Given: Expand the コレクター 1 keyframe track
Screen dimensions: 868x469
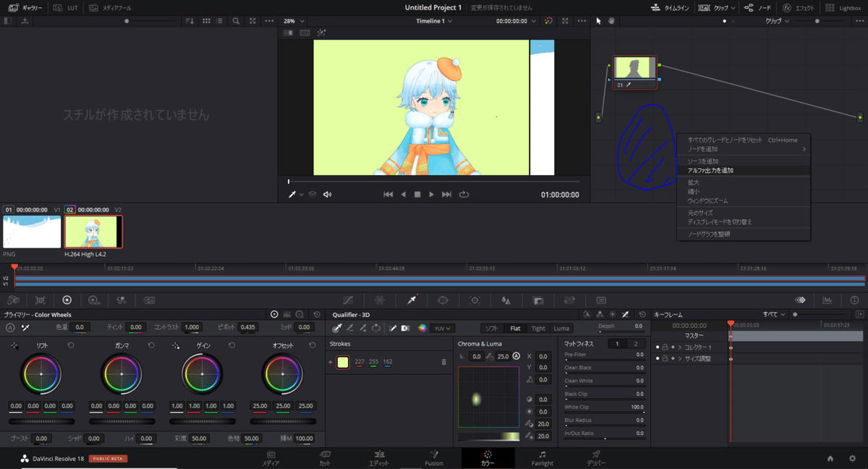Looking at the screenshot, I should 679,347.
